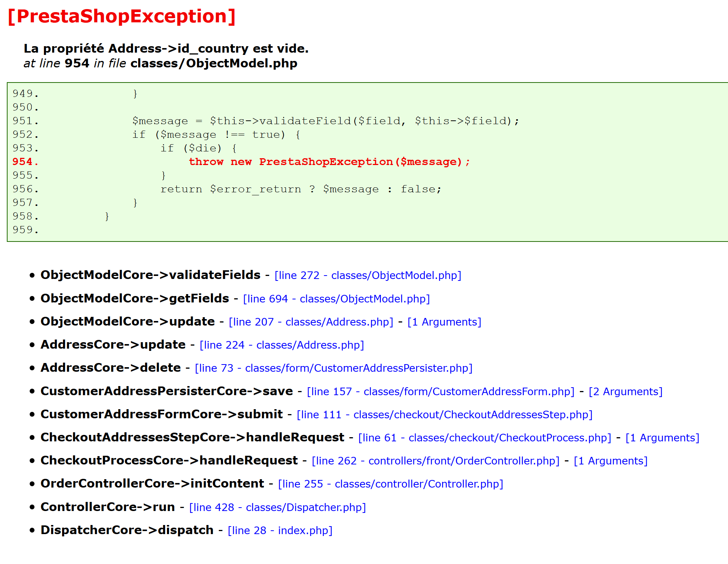Image resolution: width=728 pixels, height=564 pixels.
Task: Open link line 694 classes/ObjectModel.php
Action: (337, 299)
